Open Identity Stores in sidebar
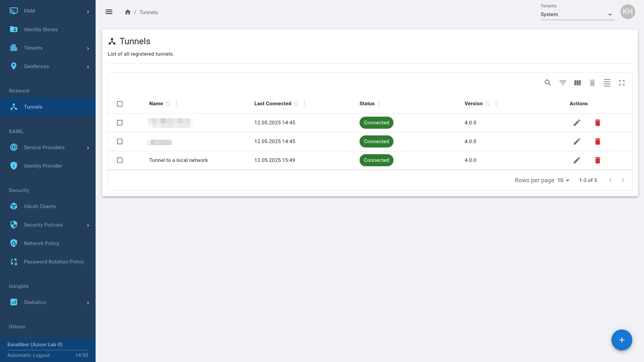This screenshot has height=362, width=644. point(41,29)
